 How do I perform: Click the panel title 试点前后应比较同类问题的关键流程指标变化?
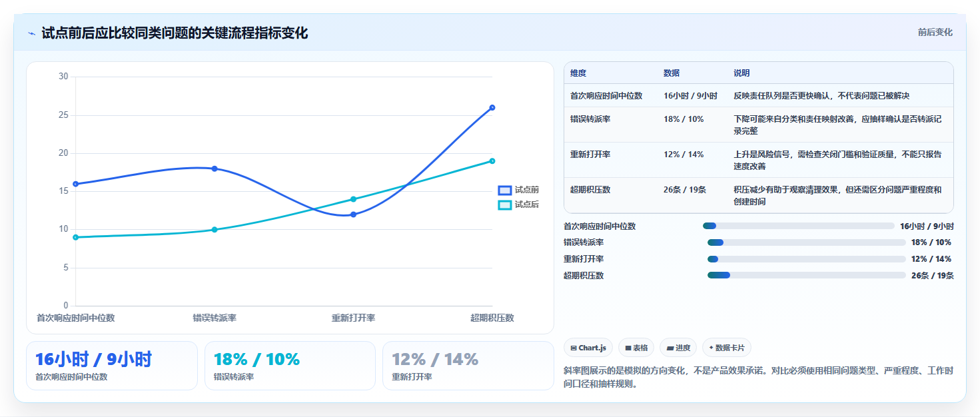(x=175, y=33)
